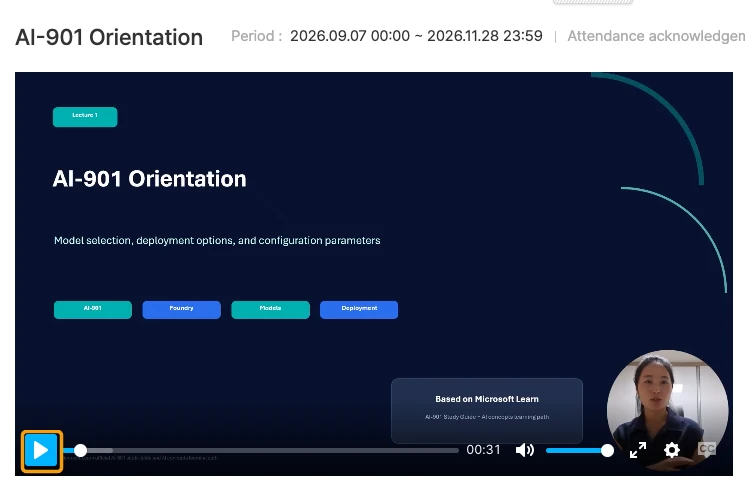Select the Models tag on slide

coord(270,310)
